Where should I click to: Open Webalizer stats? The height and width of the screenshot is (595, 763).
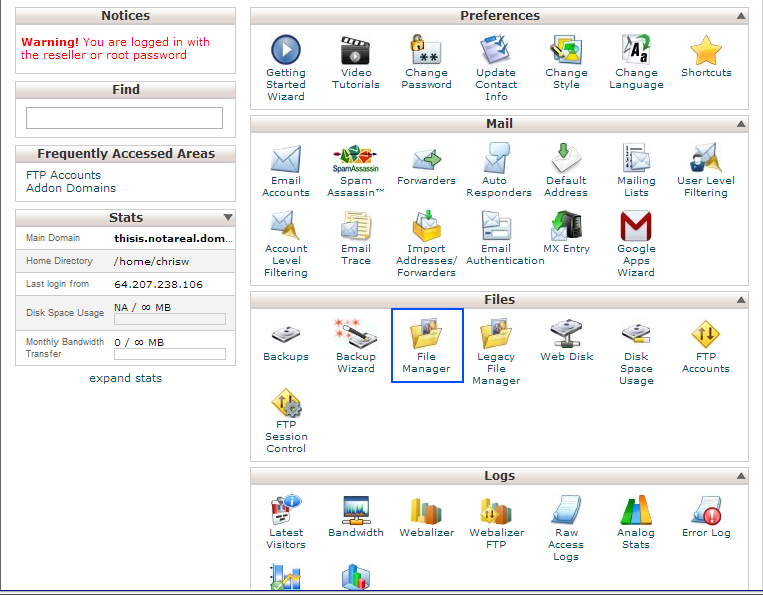(426, 517)
